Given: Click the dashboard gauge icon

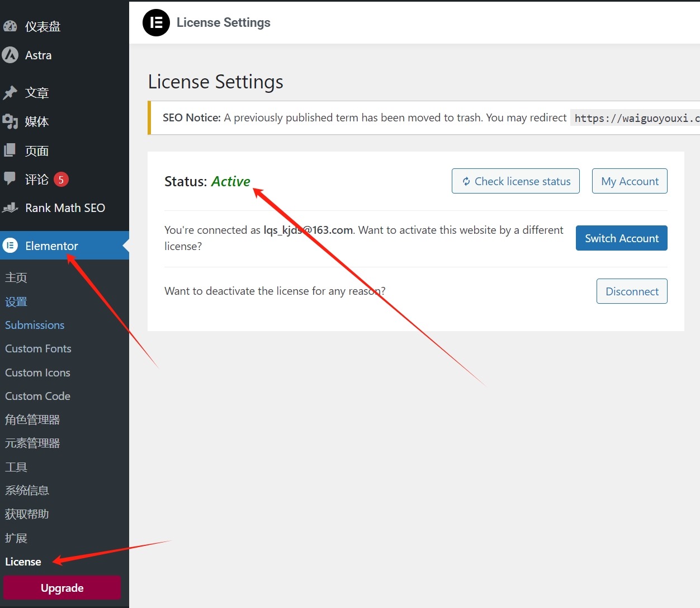Looking at the screenshot, I should click(x=10, y=26).
